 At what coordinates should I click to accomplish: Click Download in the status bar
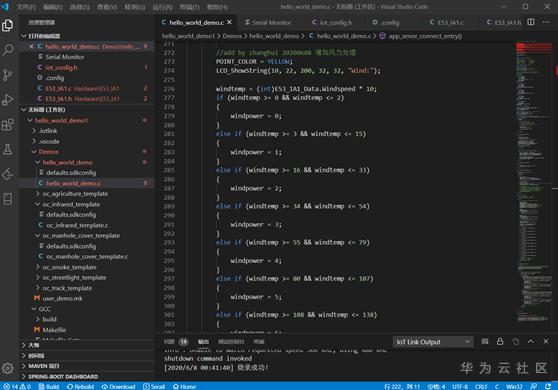[119, 386]
